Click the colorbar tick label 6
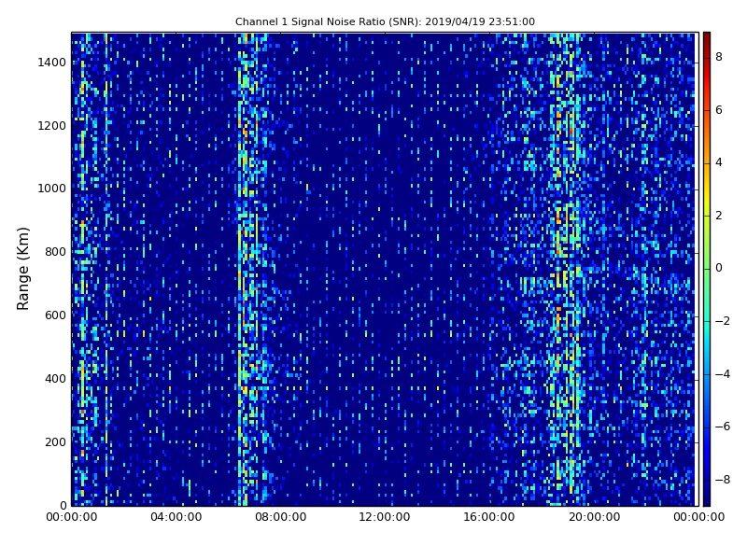The width and height of the screenshot is (747, 560). point(719,110)
